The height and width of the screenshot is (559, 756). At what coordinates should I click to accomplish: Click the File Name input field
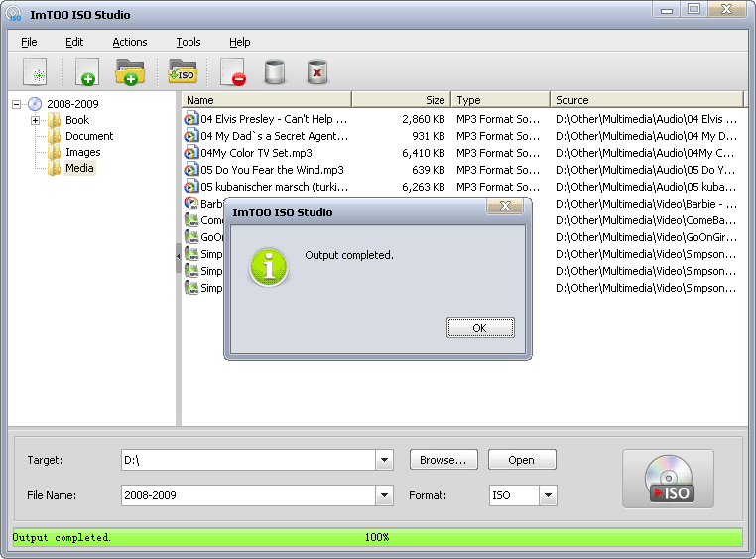(248, 495)
